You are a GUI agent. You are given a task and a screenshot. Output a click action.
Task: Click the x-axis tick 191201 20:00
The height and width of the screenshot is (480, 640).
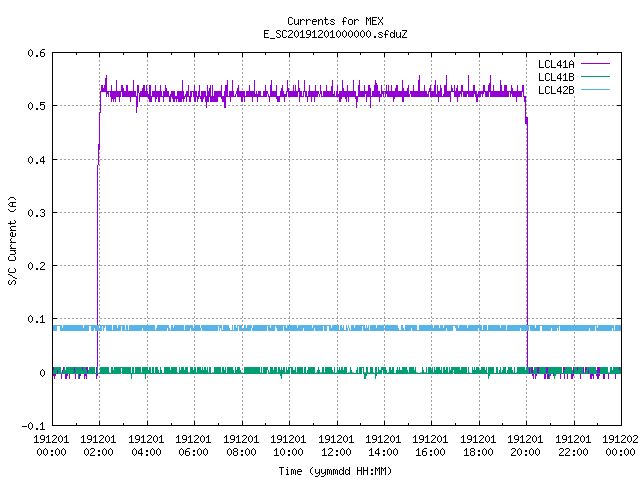click(x=525, y=446)
